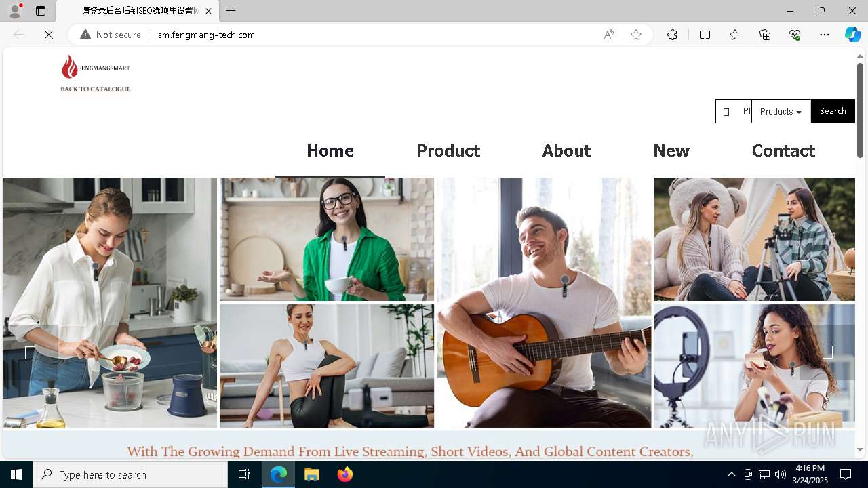The width and height of the screenshot is (868, 488).
Task: Open the Favorites list icon
Action: click(735, 35)
